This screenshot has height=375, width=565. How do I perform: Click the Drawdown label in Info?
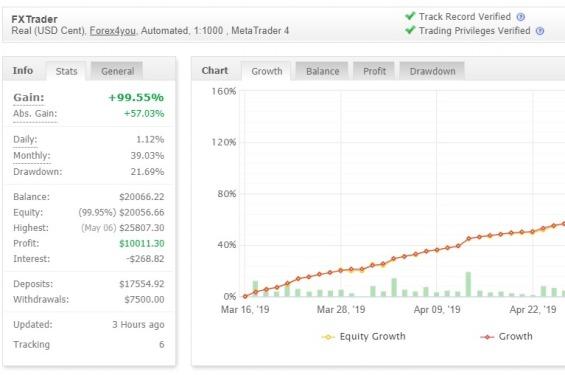point(37,172)
